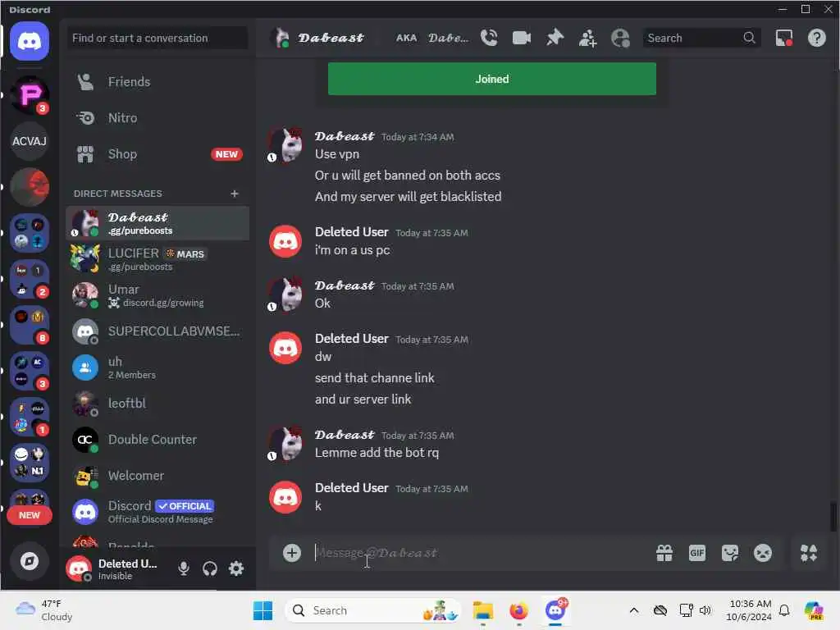Click the NEW unread mentions pill

click(30, 515)
